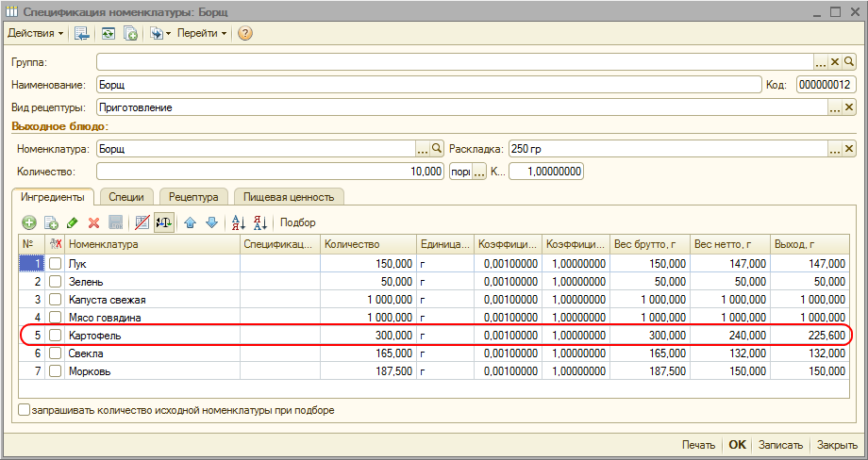The image size is (868, 460).
Task: Move row down with blue arrow
Action: click(211, 222)
